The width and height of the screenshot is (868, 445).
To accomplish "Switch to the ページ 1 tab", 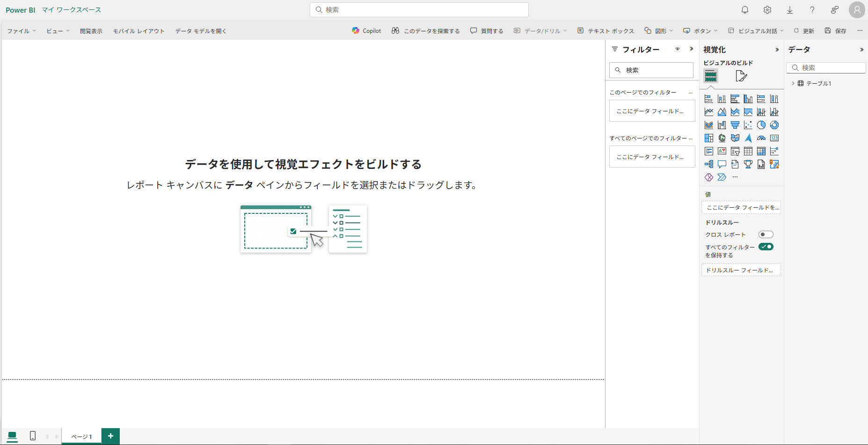I will [81, 437].
